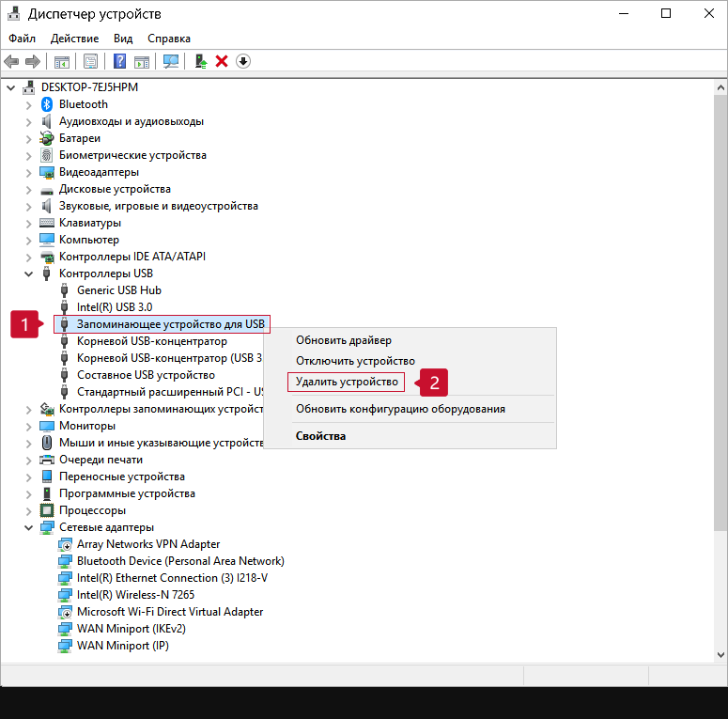The height and width of the screenshot is (719, 728).
Task: Click the properties toolbar icon
Action: point(90,61)
